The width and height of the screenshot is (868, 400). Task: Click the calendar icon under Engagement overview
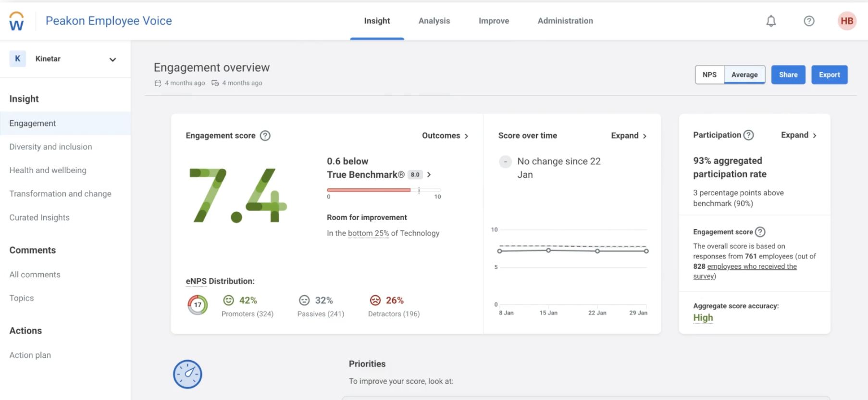pyautogui.click(x=158, y=83)
